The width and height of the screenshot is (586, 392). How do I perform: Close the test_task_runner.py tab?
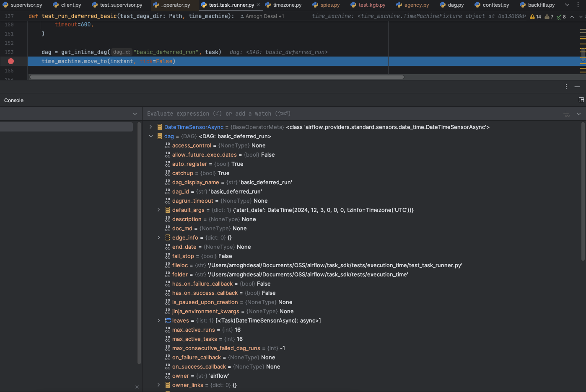tap(258, 5)
